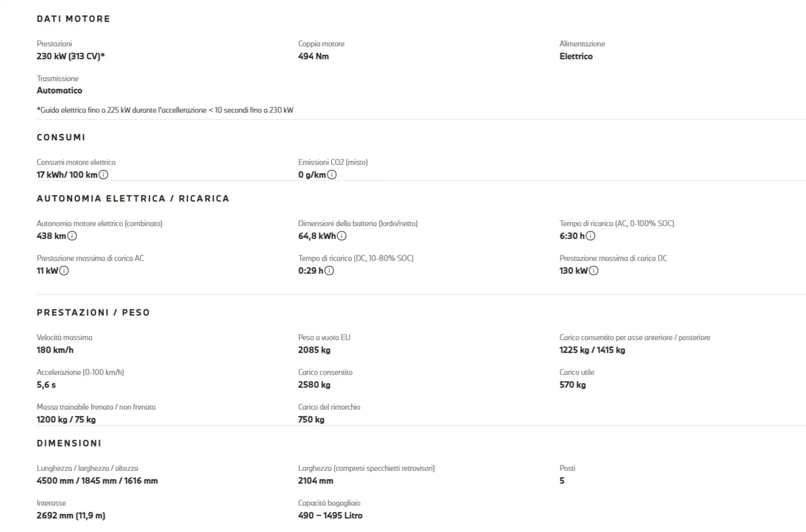This screenshot has height=532, width=806.
Task: Click the 2085 kg empty weight value
Action: click(314, 350)
